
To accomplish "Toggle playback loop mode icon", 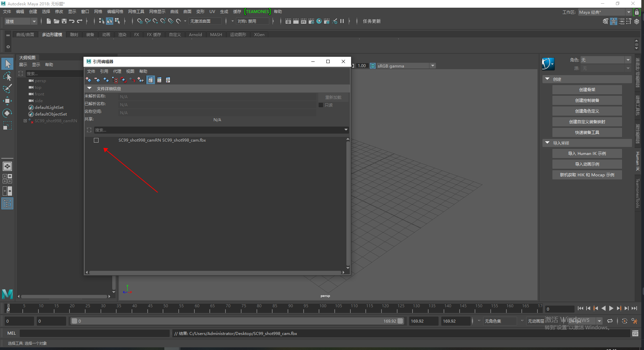I will tap(610, 321).
